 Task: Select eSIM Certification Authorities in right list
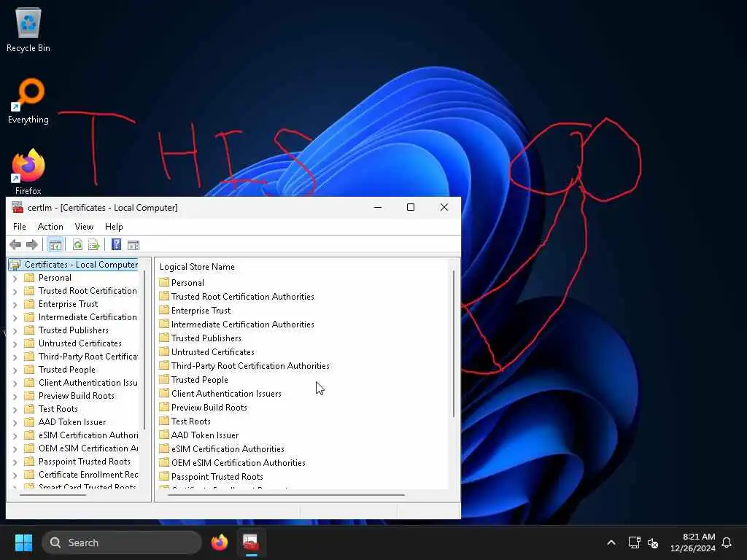tap(228, 448)
